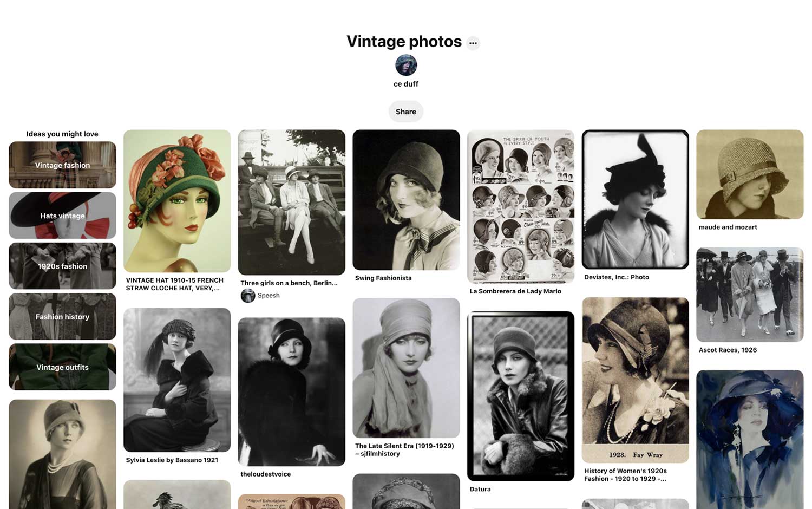Open the 1928 Fay Wray pin

tap(636, 380)
